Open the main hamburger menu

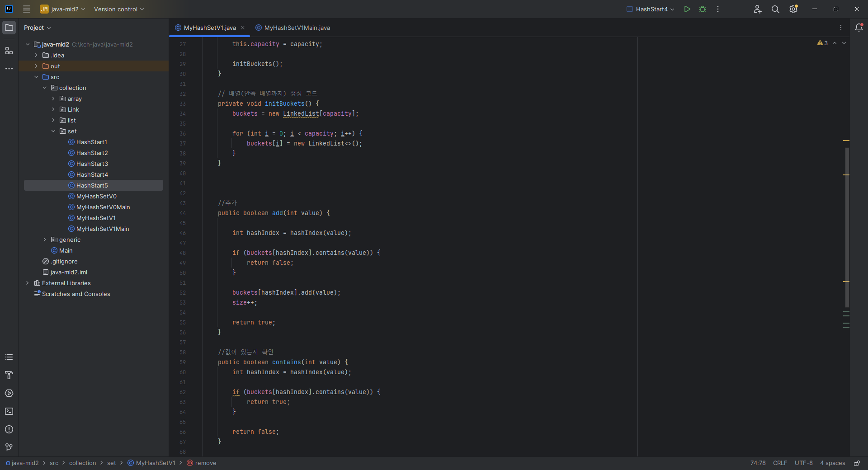pos(27,9)
